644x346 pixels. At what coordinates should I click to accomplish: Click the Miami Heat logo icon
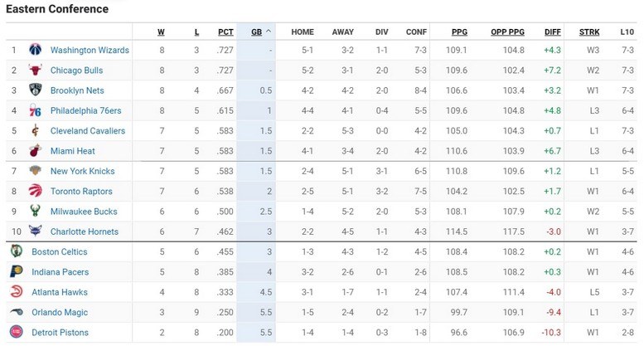click(35, 151)
